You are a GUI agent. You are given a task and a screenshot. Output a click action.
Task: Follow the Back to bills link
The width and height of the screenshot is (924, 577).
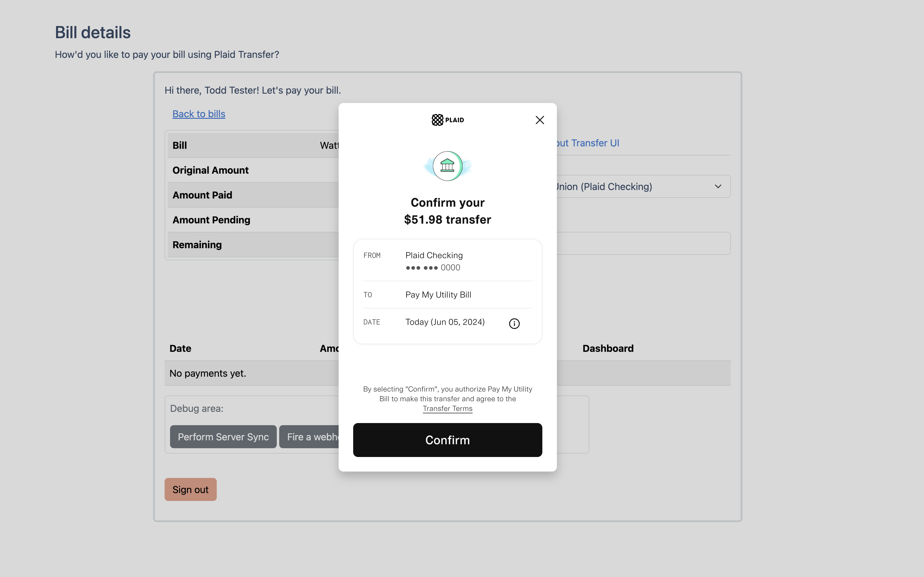199,114
